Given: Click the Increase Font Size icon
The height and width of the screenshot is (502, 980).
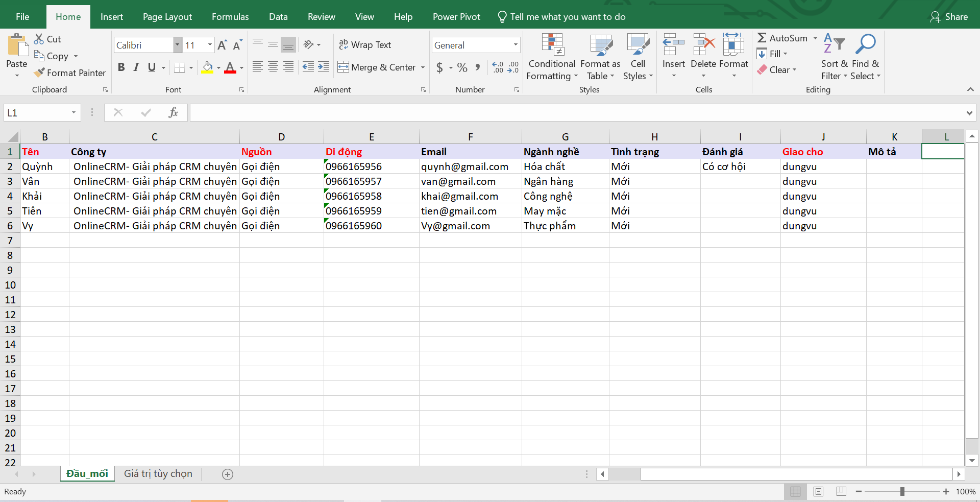Looking at the screenshot, I should tap(222, 45).
